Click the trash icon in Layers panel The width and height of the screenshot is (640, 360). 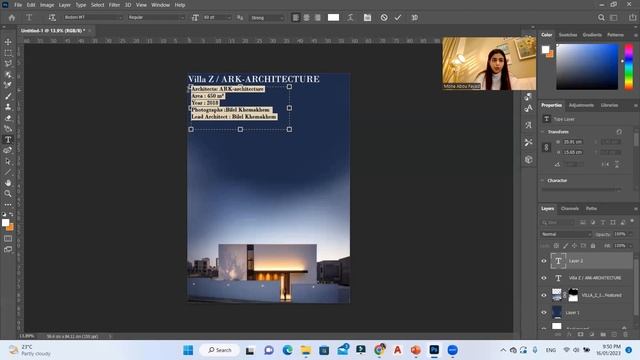[625, 335]
